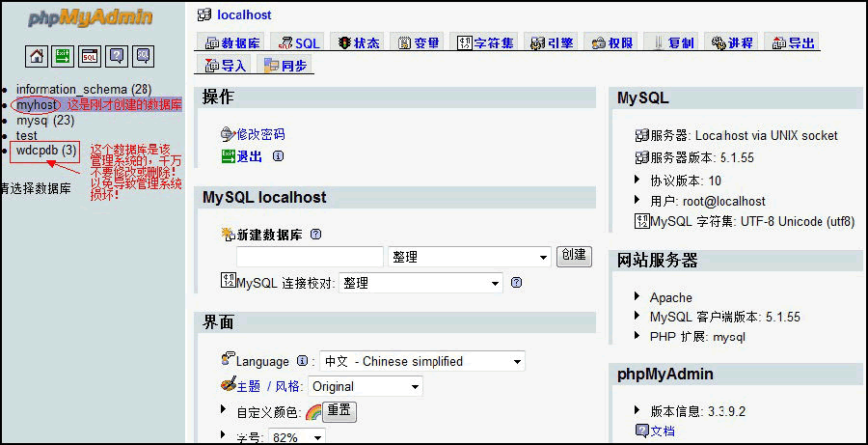Open the 字符集 tab
Viewport: 868px width, 445px height.
(x=486, y=42)
